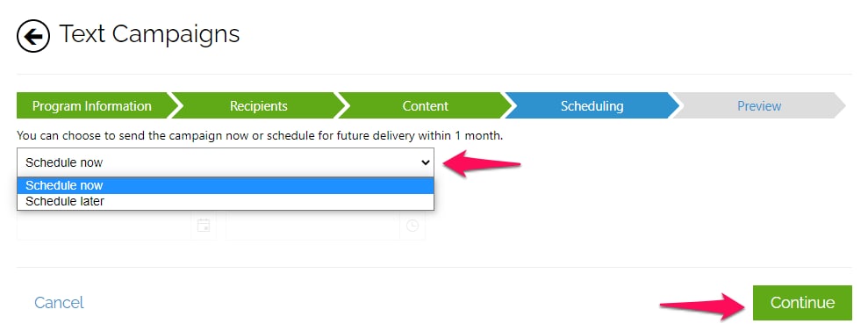
Task: Focus the faded date input field
Action: 104,226
